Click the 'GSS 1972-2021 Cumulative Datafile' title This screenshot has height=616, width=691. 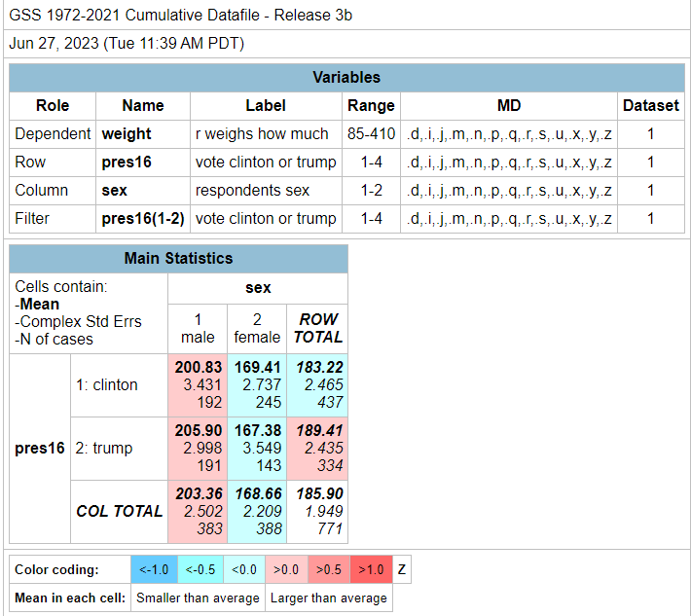181,16
